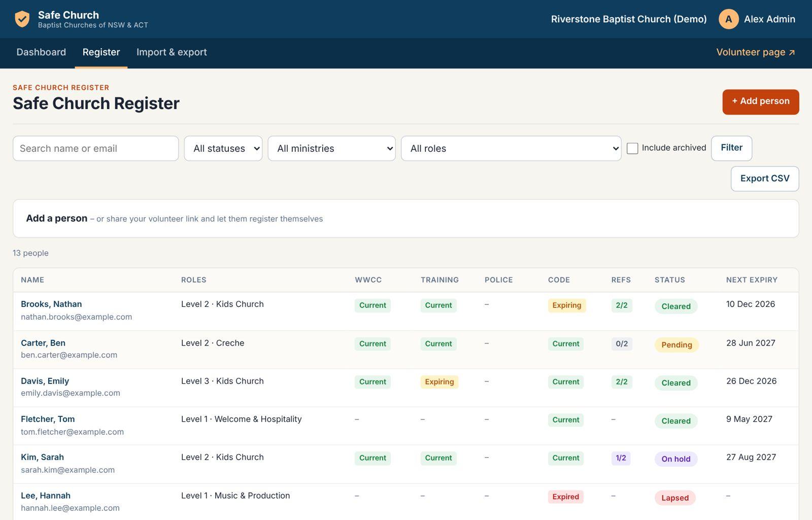Click the + Add person button
The image size is (812, 520).
pyautogui.click(x=760, y=101)
